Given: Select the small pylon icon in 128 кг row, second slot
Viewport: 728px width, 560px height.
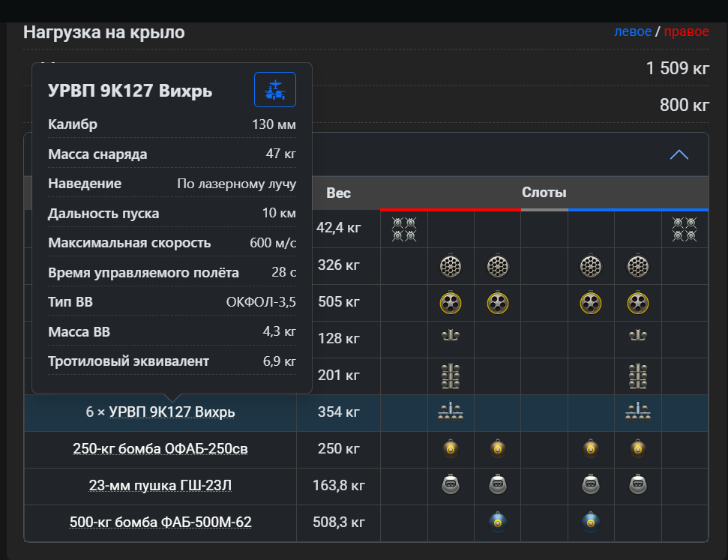Looking at the screenshot, I should point(451,335).
